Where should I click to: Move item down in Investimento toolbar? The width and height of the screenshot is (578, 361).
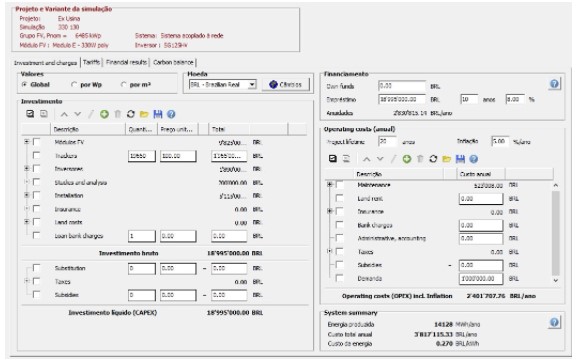point(77,114)
